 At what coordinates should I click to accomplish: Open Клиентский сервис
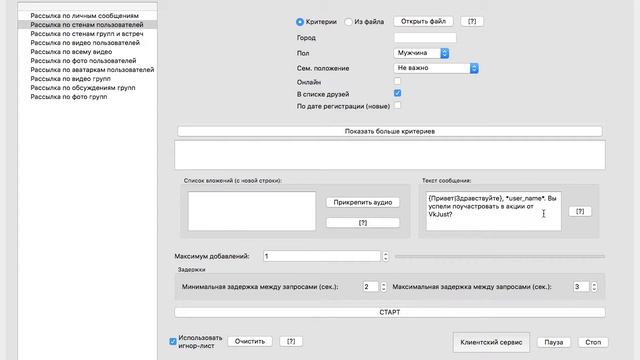pos(491,342)
